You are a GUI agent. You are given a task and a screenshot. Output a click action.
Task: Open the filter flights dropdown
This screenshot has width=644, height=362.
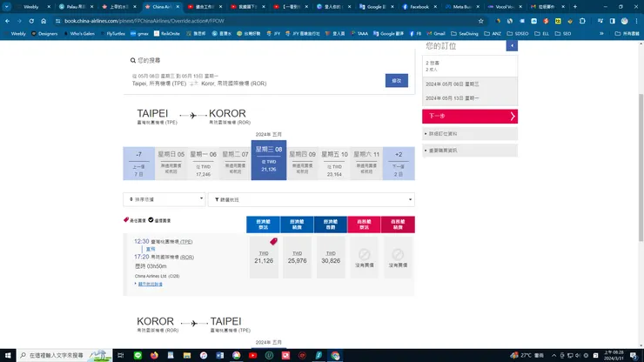pyautogui.click(x=312, y=199)
